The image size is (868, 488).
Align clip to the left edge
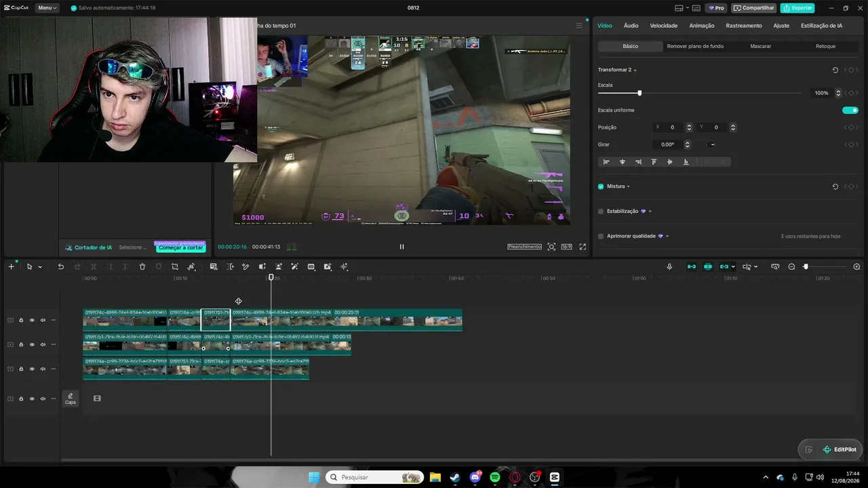pyautogui.click(x=606, y=162)
